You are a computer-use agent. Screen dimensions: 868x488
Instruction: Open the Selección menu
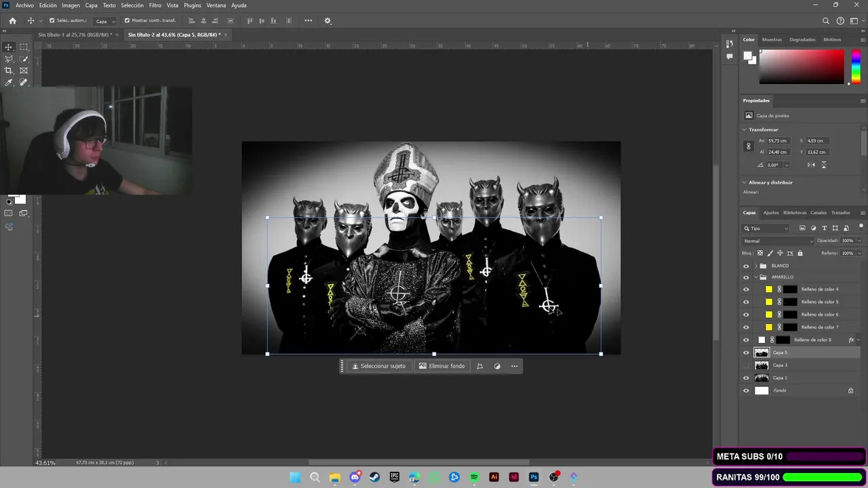coord(132,5)
